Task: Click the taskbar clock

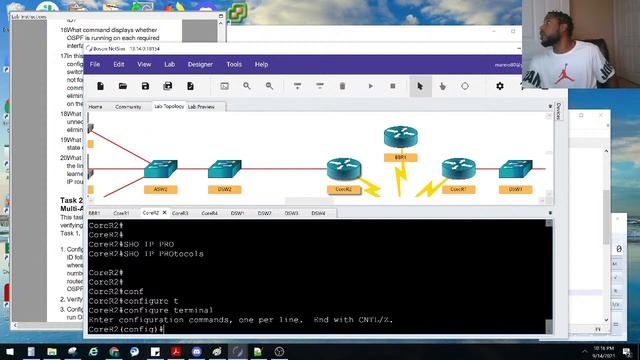Action: coord(604,352)
